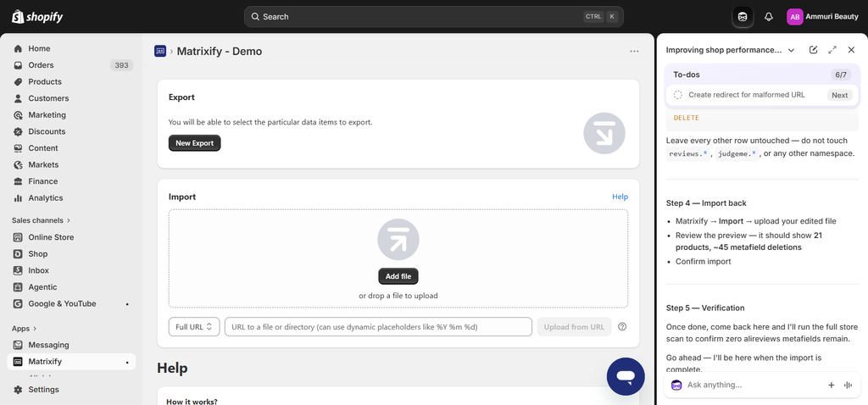This screenshot has width=868, height=405.
Task: Focus the Ask anything input
Action: tap(754, 385)
